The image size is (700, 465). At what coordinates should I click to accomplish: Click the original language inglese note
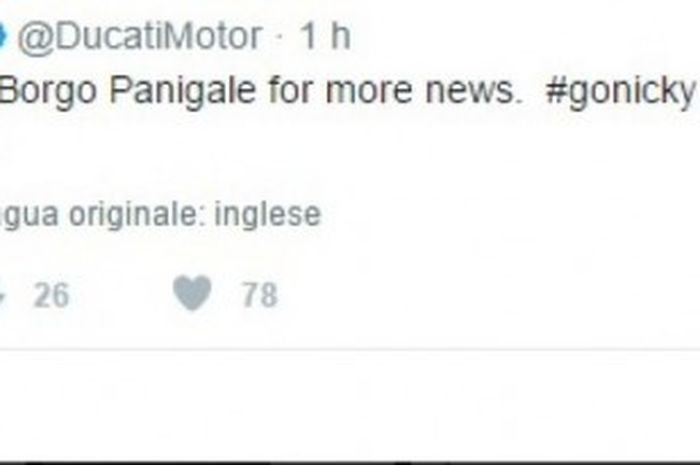pos(160,216)
